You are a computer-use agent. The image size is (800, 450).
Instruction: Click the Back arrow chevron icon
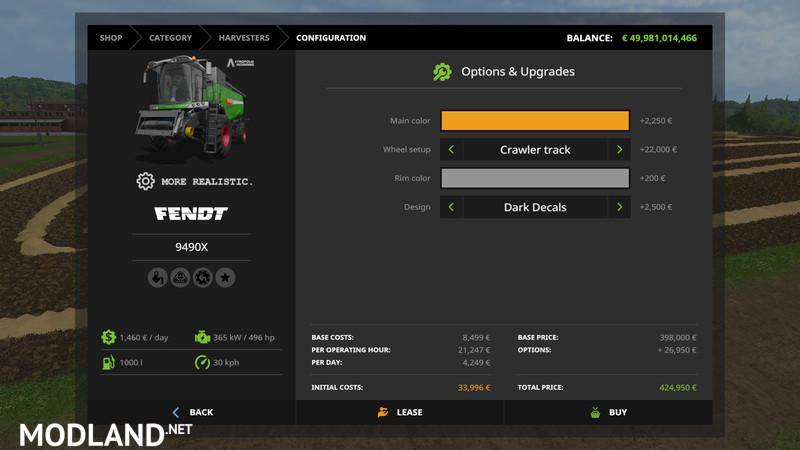coord(176,412)
